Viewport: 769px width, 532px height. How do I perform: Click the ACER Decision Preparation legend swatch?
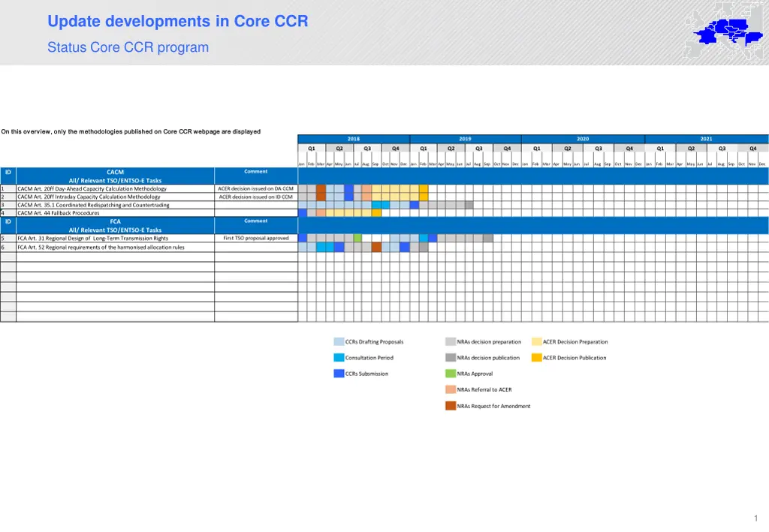point(536,341)
